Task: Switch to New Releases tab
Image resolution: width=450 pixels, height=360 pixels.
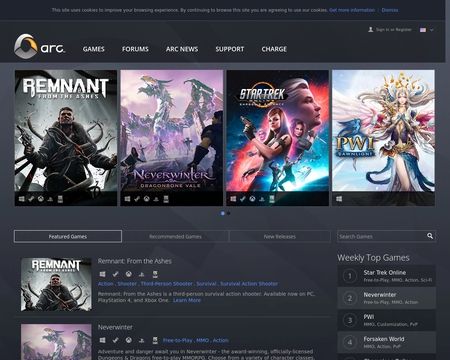Action: click(280, 236)
